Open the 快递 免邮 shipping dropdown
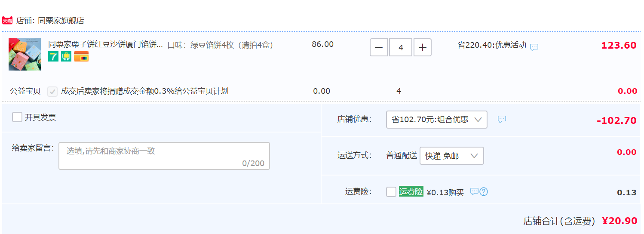The image size is (644, 234). click(x=452, y=156)
